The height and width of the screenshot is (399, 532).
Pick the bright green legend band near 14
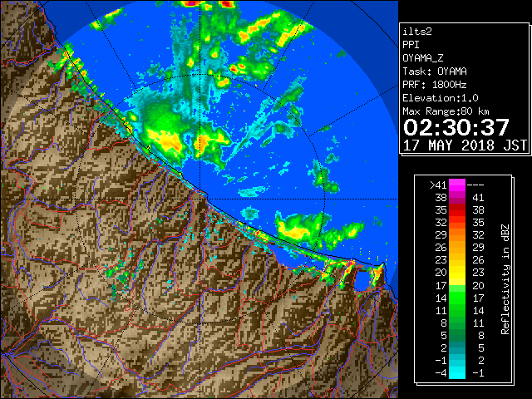point(457,298)
